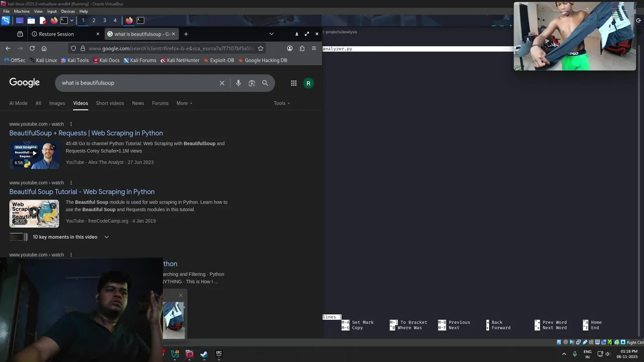
Task: Switch to workspace 2 in Kali panel
Action: 94,21
